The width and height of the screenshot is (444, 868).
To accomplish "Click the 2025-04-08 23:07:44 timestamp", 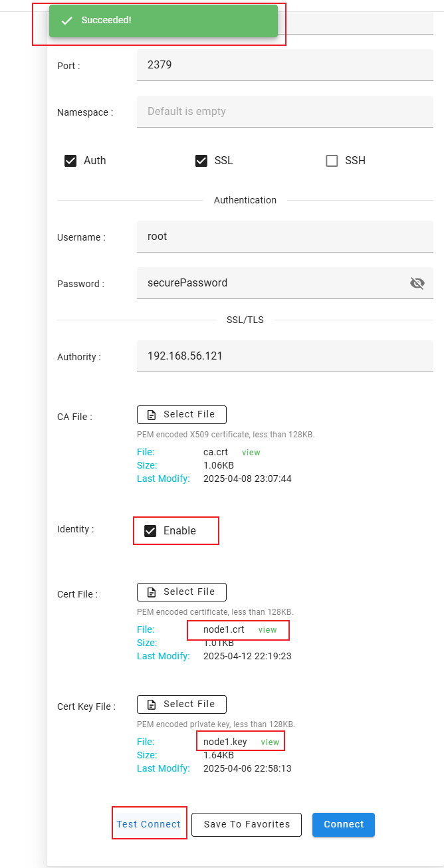I will click(247, 479).
